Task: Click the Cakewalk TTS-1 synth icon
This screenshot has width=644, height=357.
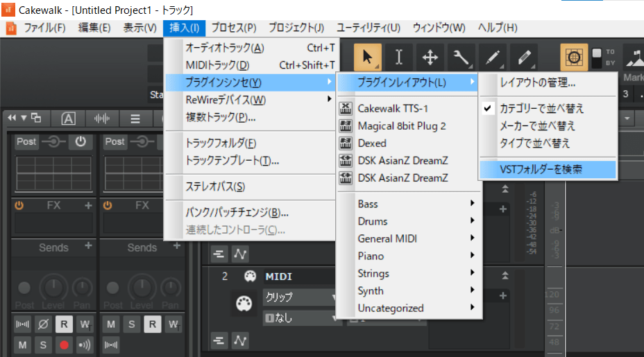Action: click(x=346, y=108)
